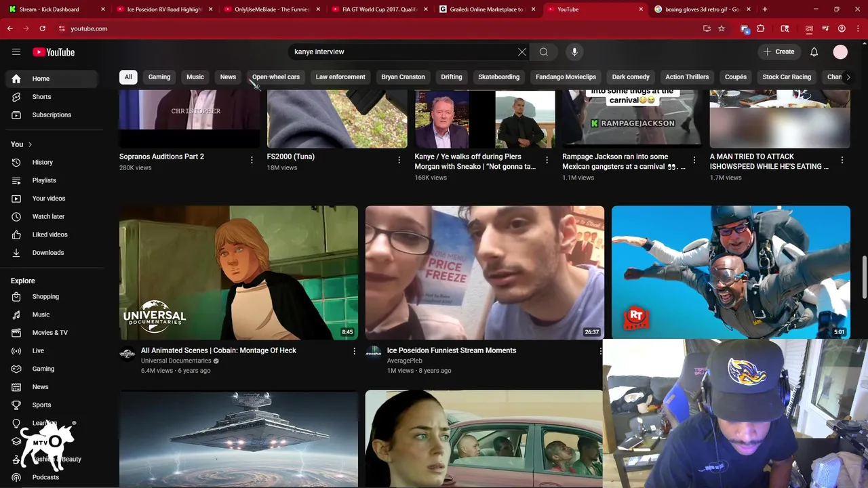Screen dimensions: 868x488
Task: Select the Dark comedy chip
Action: 631,77
